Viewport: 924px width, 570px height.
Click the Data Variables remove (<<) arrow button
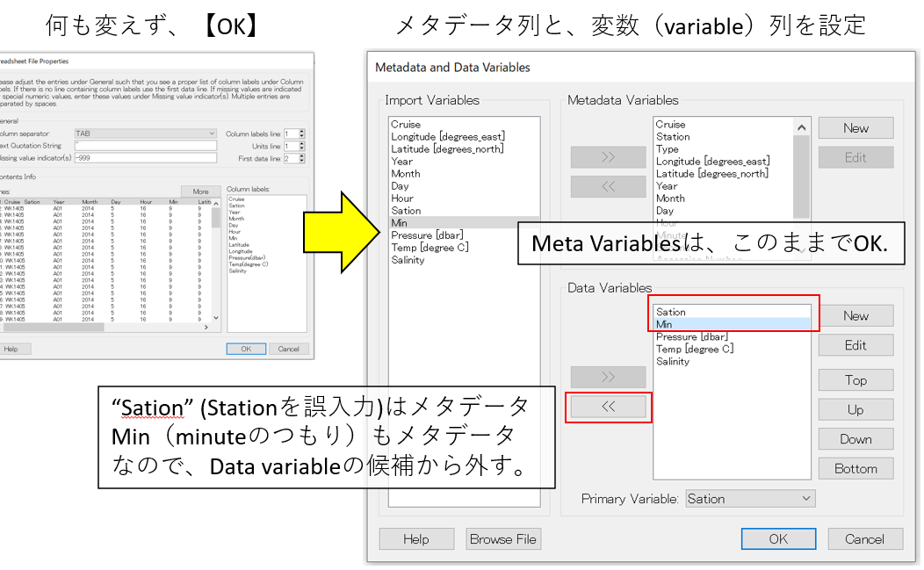tap(608, 406)
